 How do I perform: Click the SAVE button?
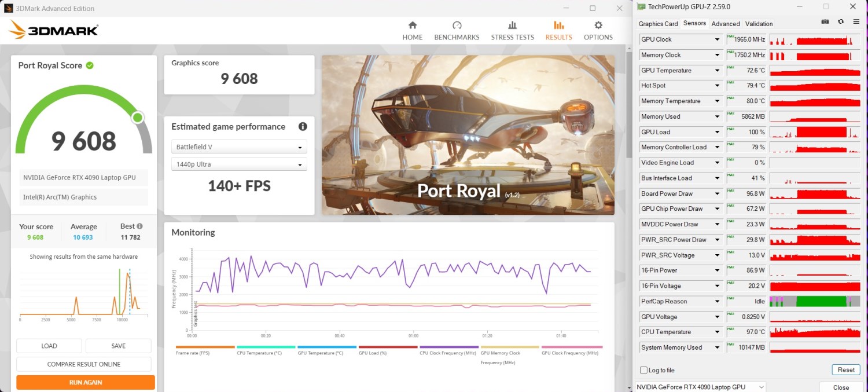(x=118, y=346)
